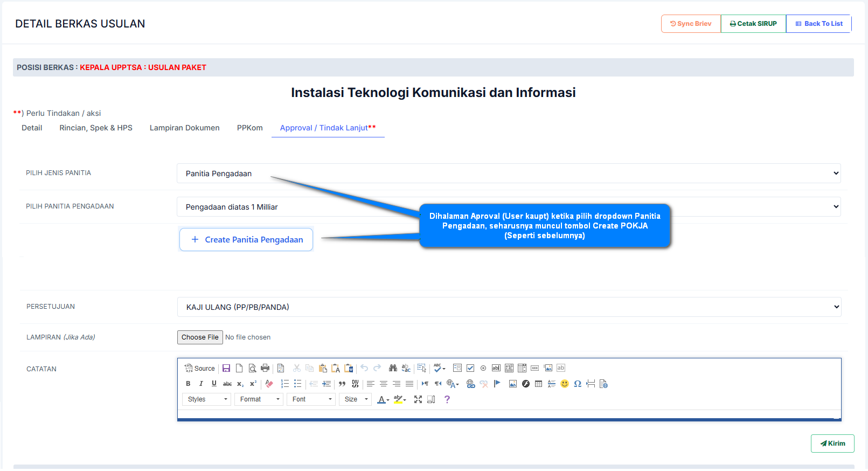Expand the Format dropdown in editor
This screenshot has width=868, height=471.
259,399
